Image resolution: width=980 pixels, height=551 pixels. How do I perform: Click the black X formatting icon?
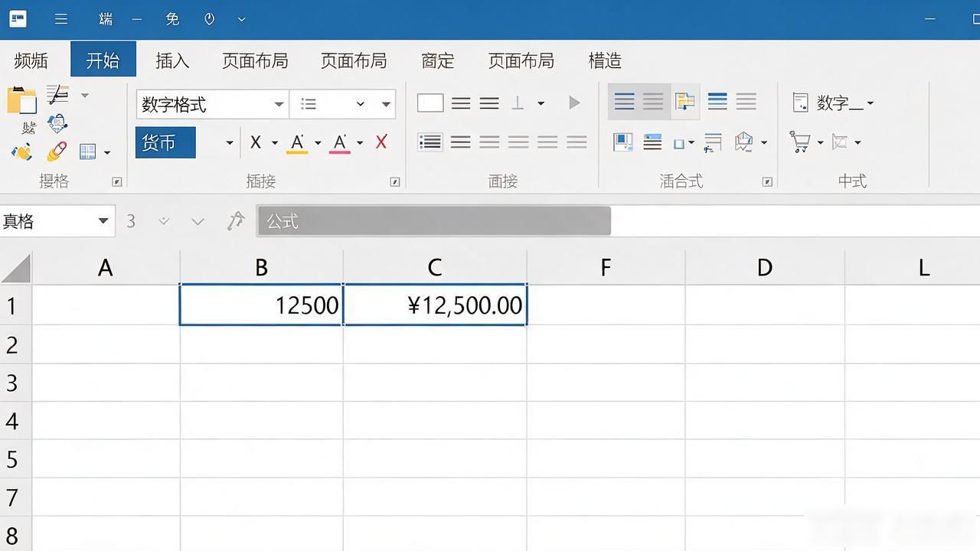(x=256, y=142)
